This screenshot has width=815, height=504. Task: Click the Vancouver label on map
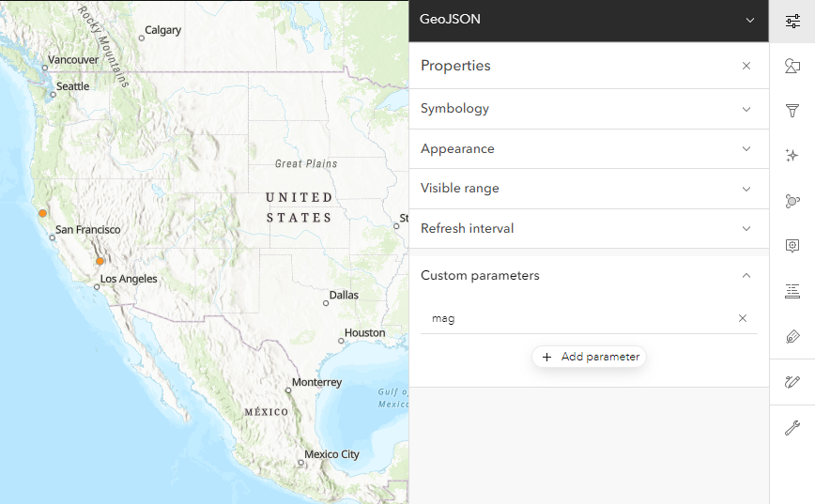(x=73, y=60)
